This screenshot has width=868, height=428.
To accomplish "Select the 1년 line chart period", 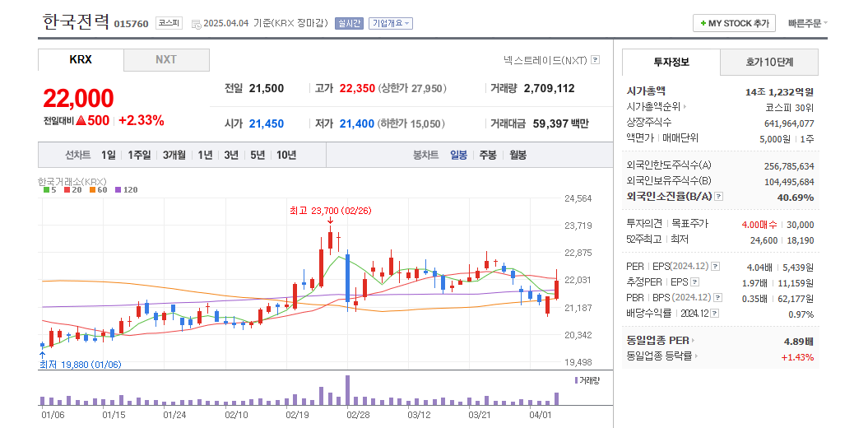I will [x=204, y=155].
